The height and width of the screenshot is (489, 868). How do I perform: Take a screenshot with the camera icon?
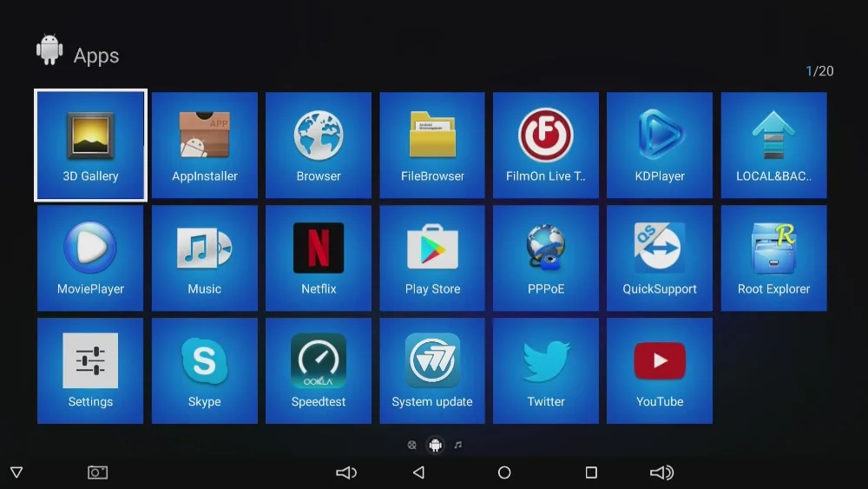click(x=98, y=472)
